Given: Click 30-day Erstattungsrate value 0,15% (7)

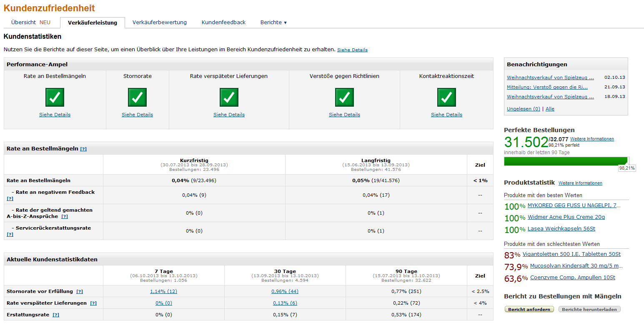Looking at the screenshot, I should [285, 315].
